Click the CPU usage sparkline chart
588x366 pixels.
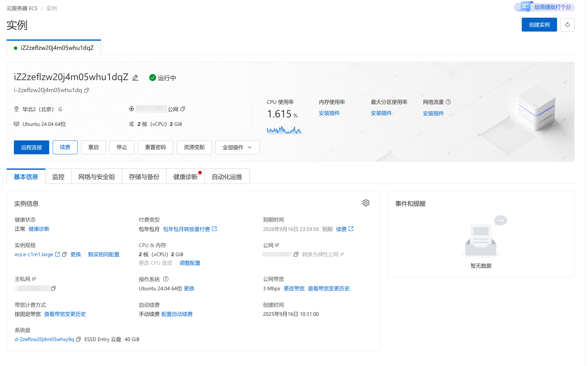[284, 130]
